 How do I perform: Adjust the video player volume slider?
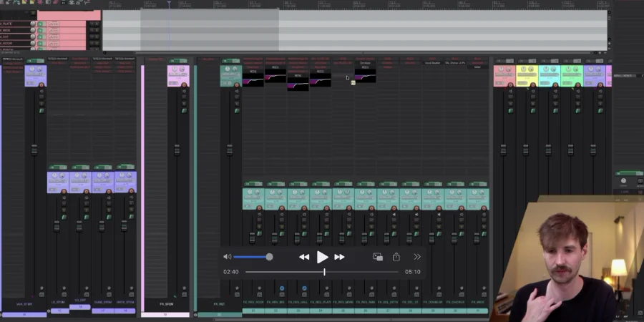[253, 257]
